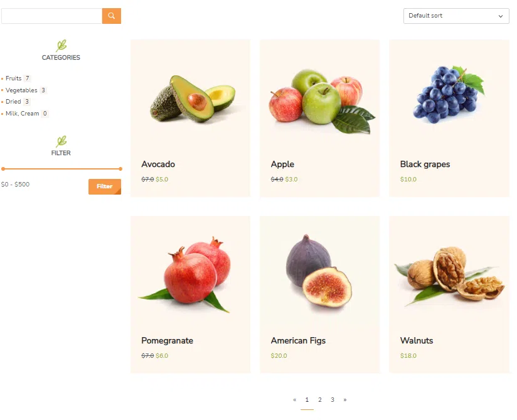Select the Vegetables category
The width and height of the screenshot is (517, 420).
(21, 90)
